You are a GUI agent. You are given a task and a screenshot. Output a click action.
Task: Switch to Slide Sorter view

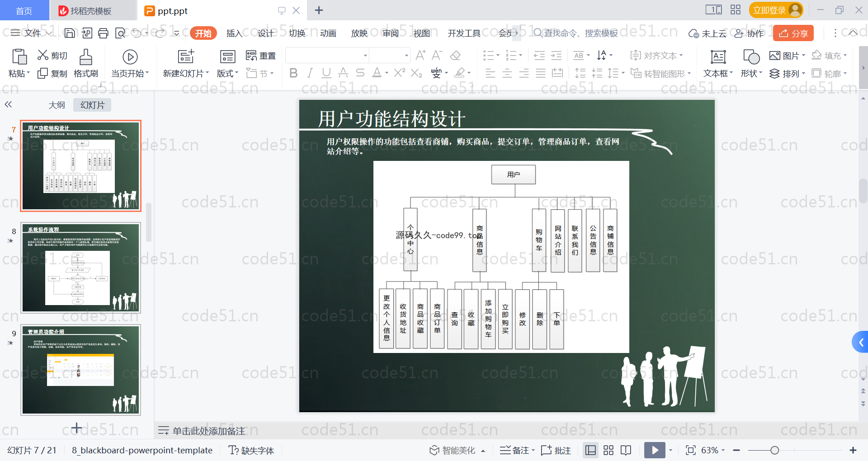coord(609,450)
